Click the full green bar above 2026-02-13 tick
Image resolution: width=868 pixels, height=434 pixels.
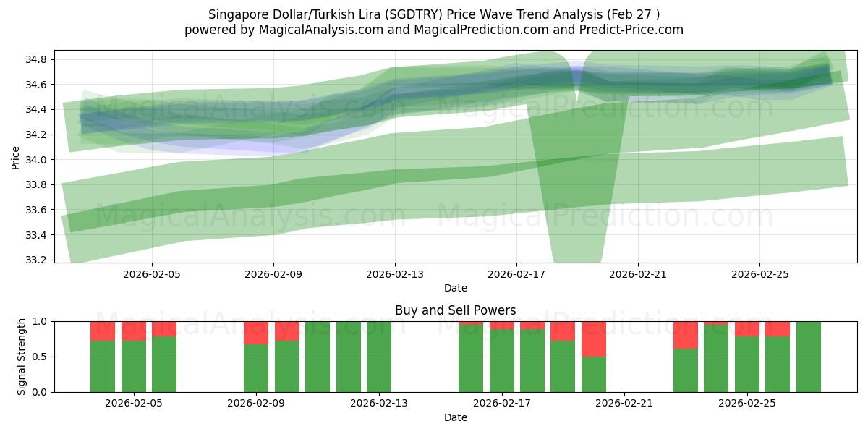[378, 357]
